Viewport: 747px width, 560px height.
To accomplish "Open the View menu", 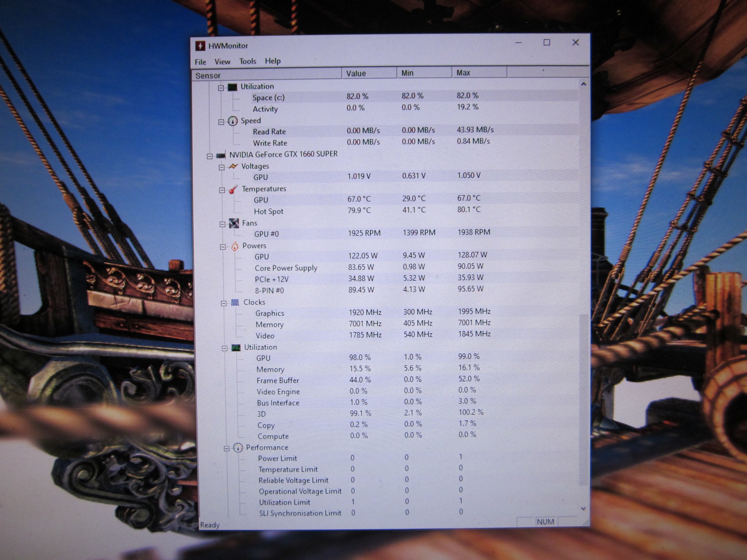I will click(222, 62).
